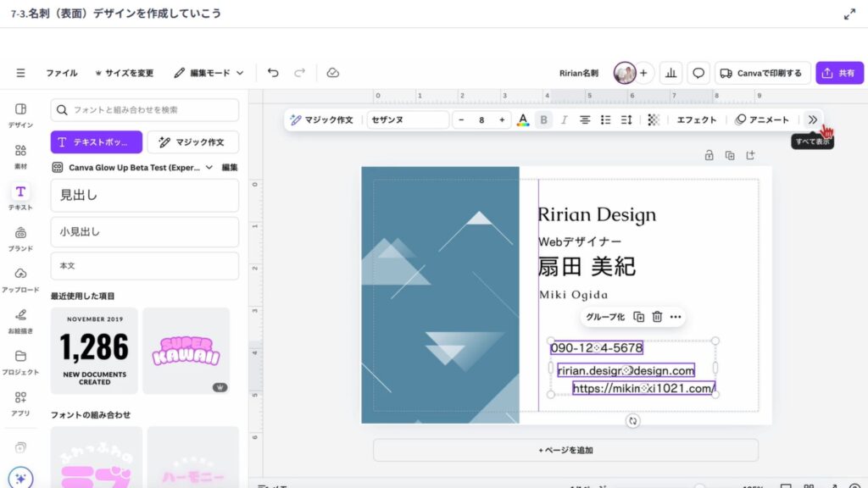The width and height of the screenshot is (868, 488).
Task: Open the デザイン sidebar tab
Action: point(20,115)
